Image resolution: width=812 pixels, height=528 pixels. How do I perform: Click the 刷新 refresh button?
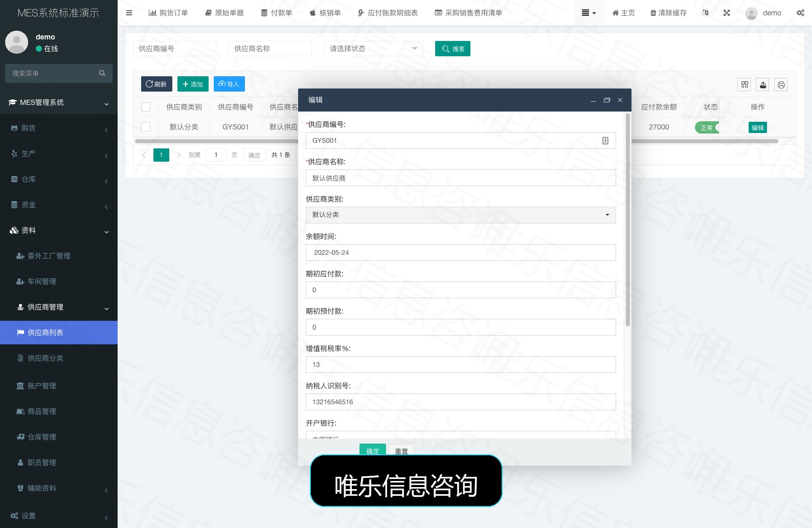pyautogui.click(x=156, y=84)
